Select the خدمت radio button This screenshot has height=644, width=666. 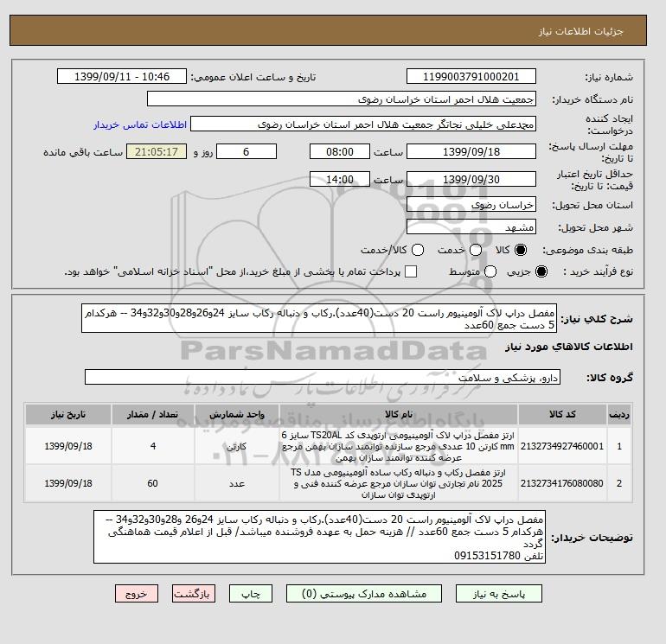point(476,250)
